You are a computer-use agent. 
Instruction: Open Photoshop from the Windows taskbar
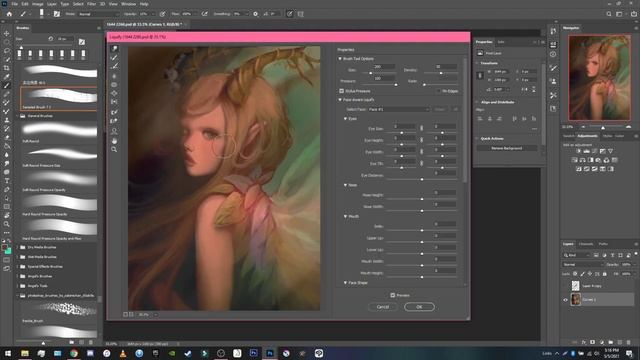270,353
